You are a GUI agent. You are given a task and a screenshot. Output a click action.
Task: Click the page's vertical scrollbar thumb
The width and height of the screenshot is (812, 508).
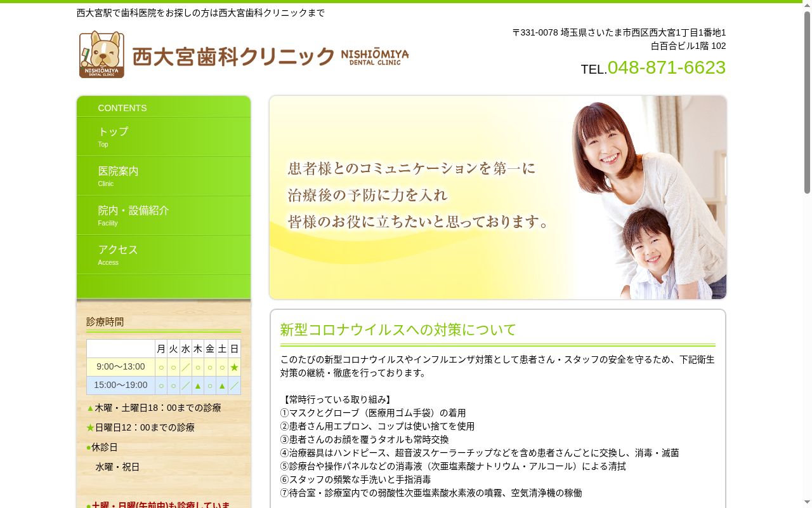(807, 102)
